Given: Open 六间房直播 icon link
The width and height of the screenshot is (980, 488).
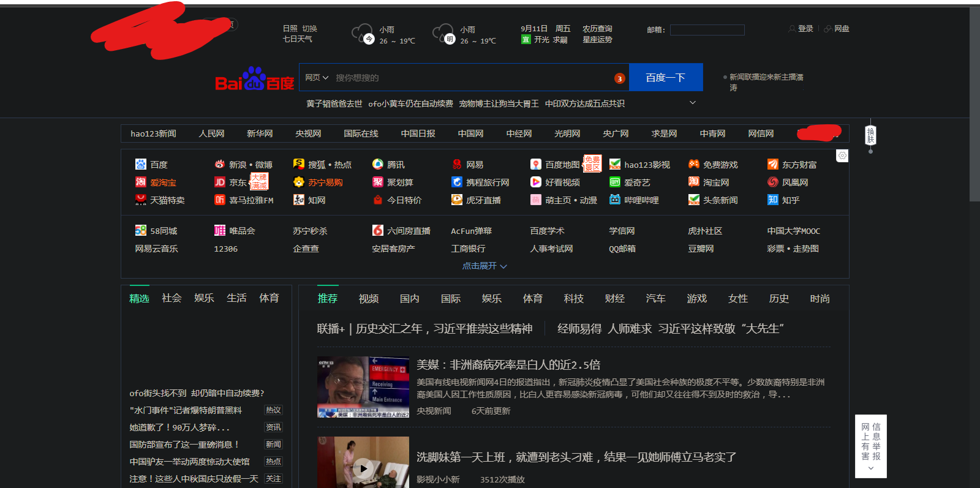Looking at the screenshot, I should 378,230.
